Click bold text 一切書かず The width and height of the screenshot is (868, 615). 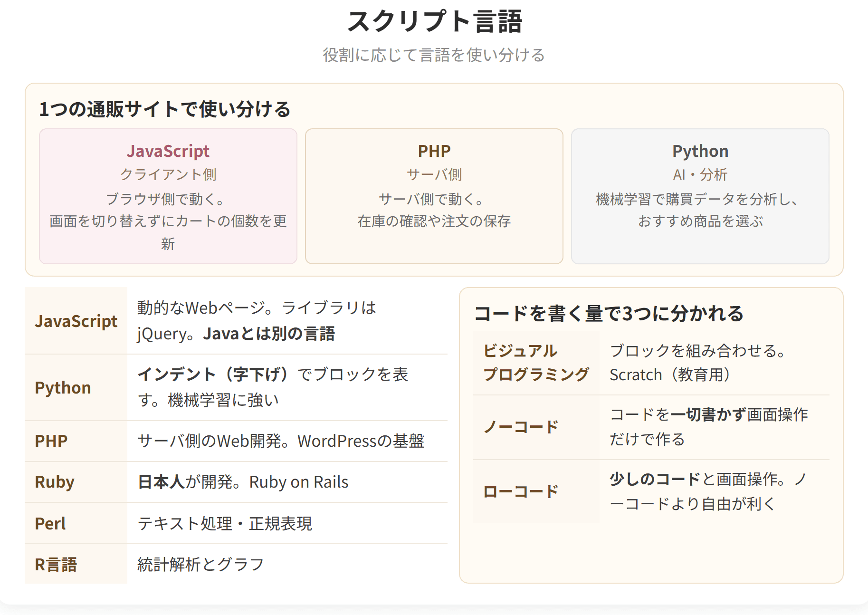click(708, 414)
